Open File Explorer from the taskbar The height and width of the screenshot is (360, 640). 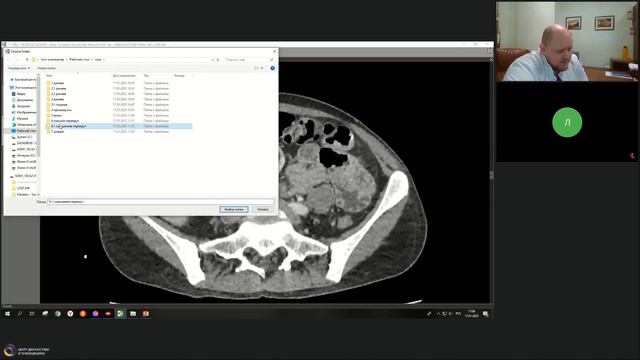(133, 313)
